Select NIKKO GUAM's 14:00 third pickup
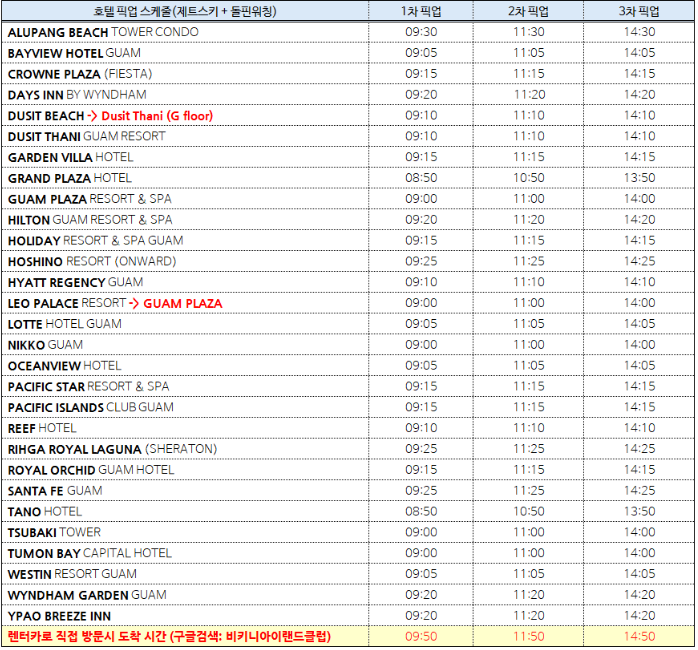This screenshot has height=650, width=698. click(x=639, y=345)
